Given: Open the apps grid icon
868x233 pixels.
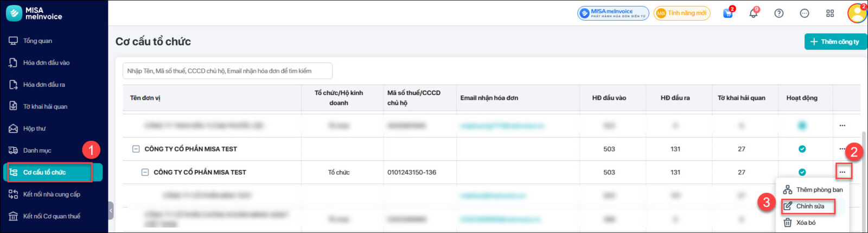Looking at the screenshot, I should point(830,14).
